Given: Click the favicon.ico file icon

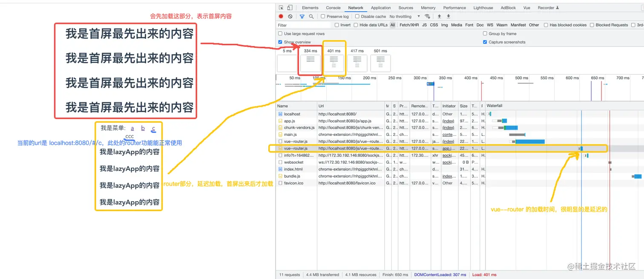Looking at the screenshot, I should tap(280, 183).
